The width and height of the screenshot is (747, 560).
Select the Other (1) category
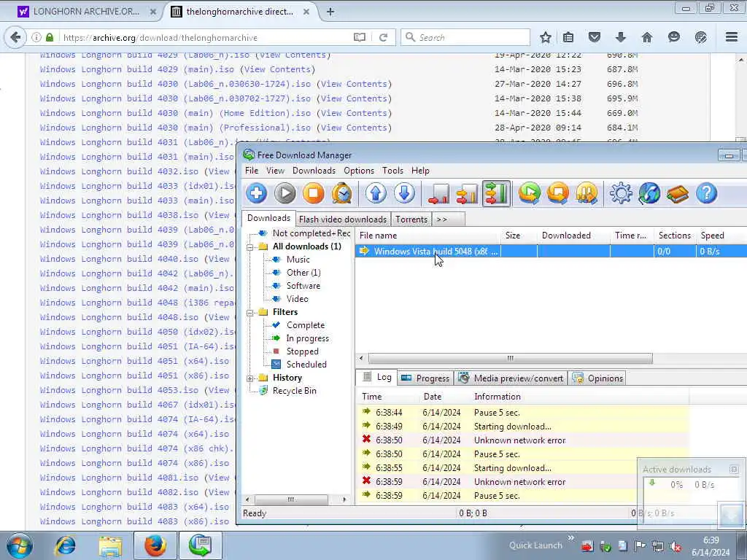[x=303, y=273]
